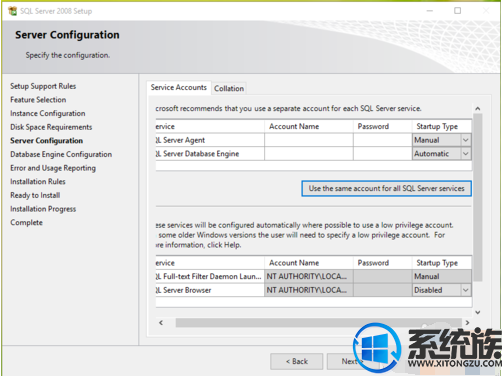
Task: Click Password cell for Server Database Engine
Action: click(383, 154)
